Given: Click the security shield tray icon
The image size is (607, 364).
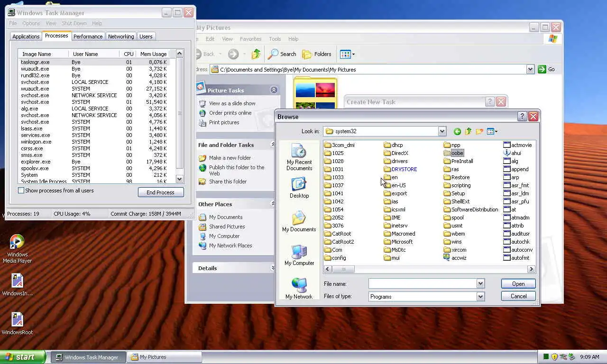Looking at the screenshot, I should [554, 357].
